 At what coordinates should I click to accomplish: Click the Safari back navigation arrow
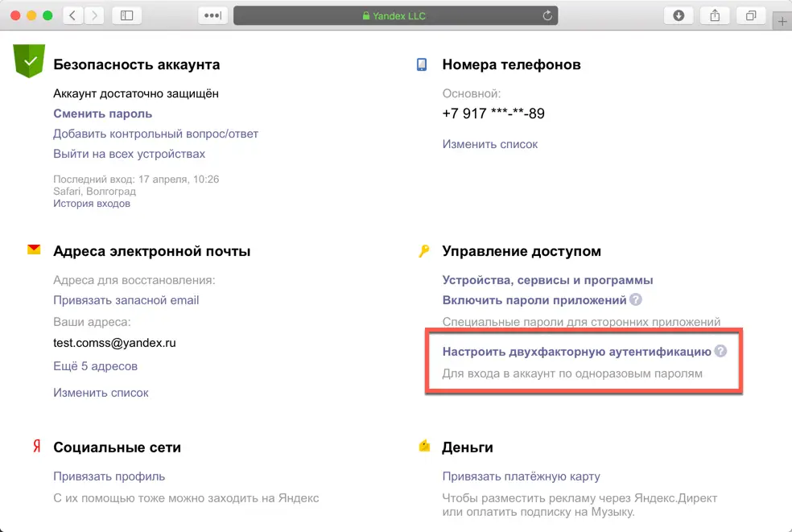(73, 15)
